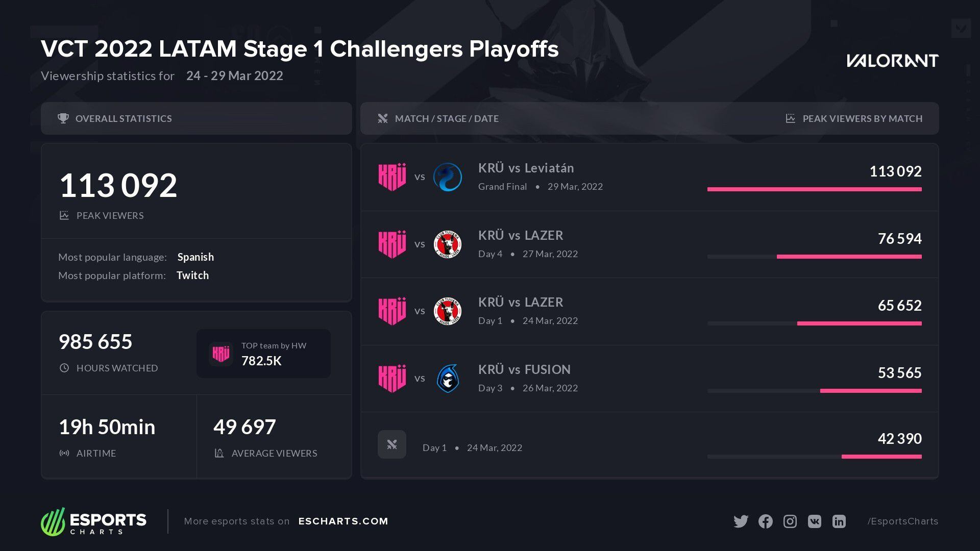Click the FUSION team logo
Screen dimensions: 980x551
448,379
